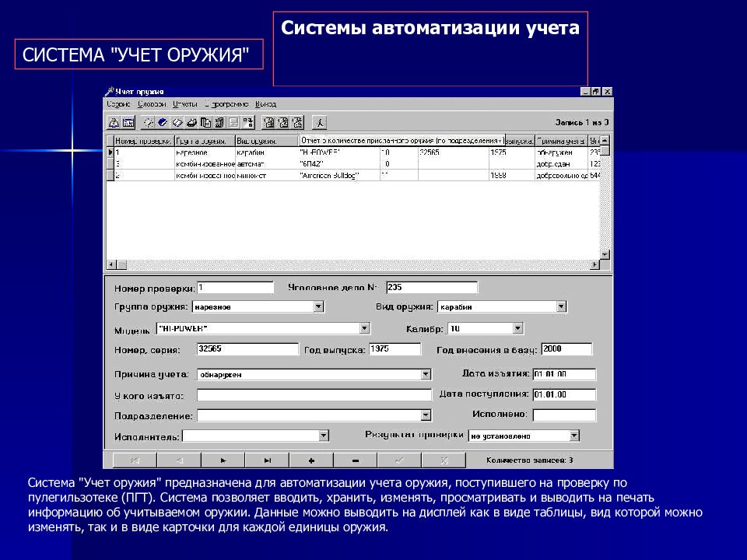This screenshot has width=747, height=560.
Task: Click the Вид оружия column header
Action: click(x=266, y=141)
